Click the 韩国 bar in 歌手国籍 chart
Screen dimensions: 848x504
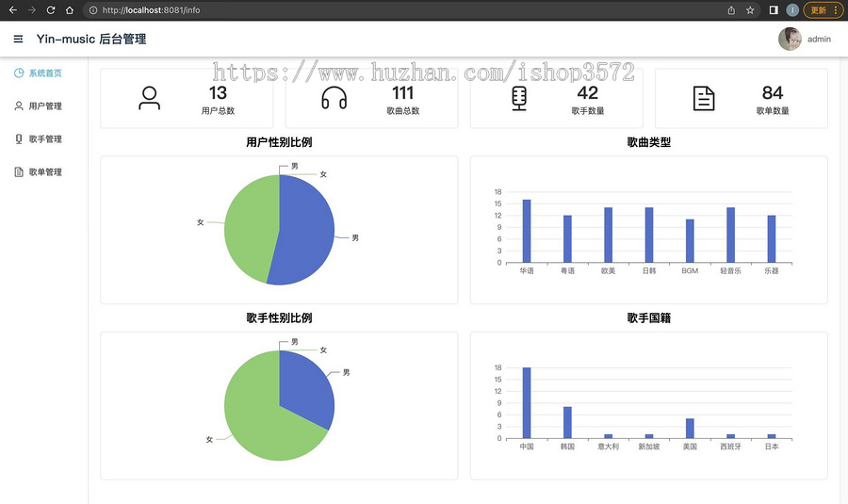(x=567, y=422)
